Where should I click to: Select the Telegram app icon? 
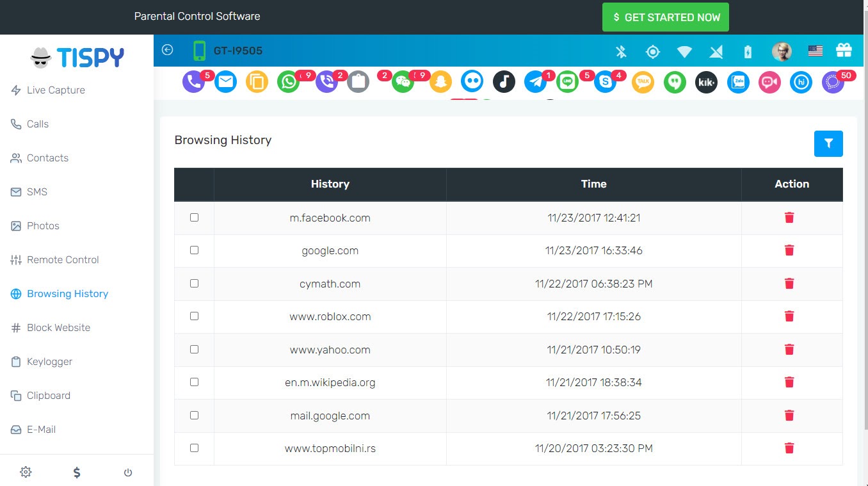tap(535, 82)
